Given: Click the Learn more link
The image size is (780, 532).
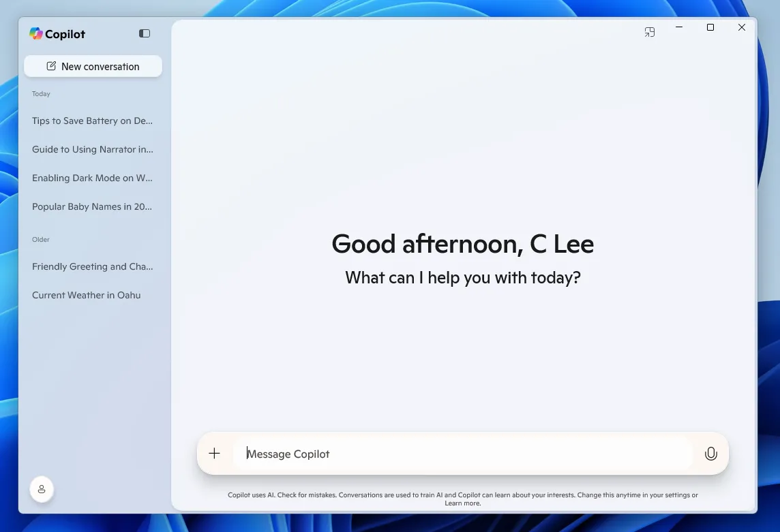Looking at the screenshot, I should [x=462, y=503].
